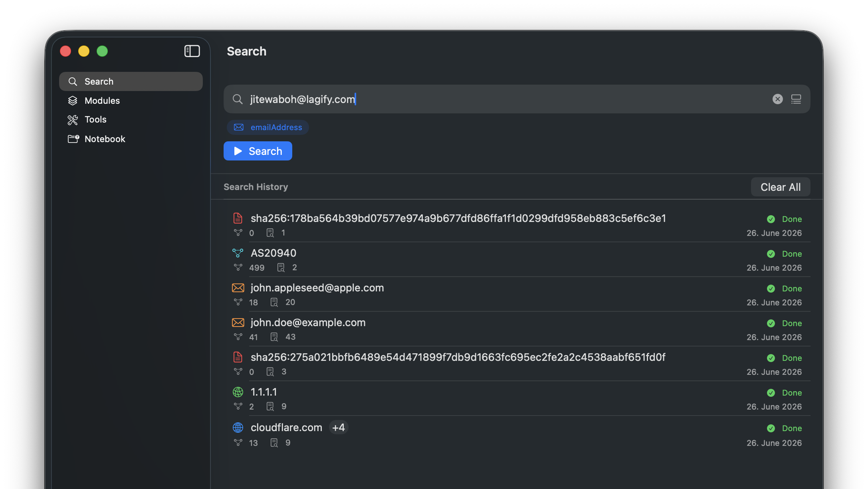Open Tools in the sidebar
This screenshot has width=868, height=489.
point(131,119)
